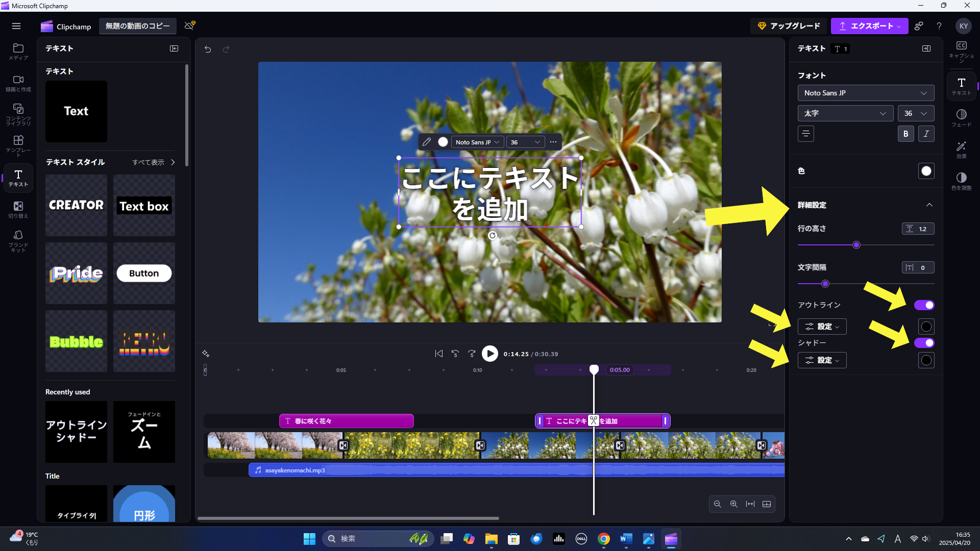Image resolution: width=980 pixels, height=551 pixels.
Task: Open the Outline settings (設定) dropdown
Action: 822,327
